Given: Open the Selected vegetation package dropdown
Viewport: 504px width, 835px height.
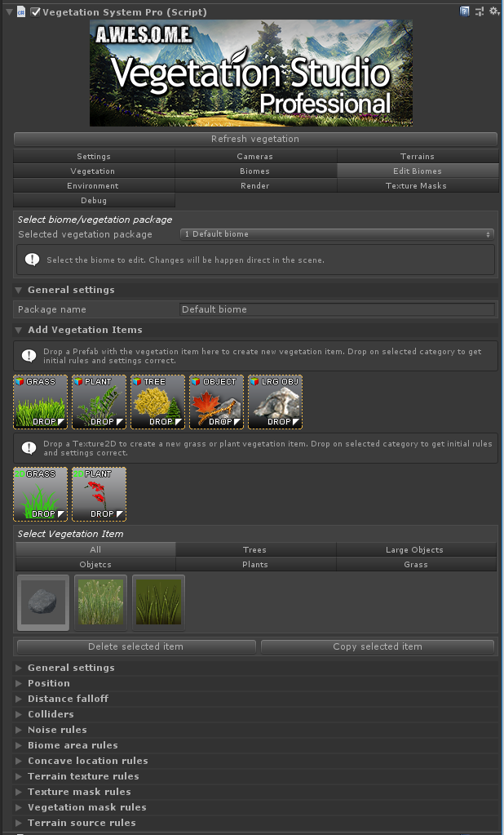Looking at the screenshot, I should point(337,234).
